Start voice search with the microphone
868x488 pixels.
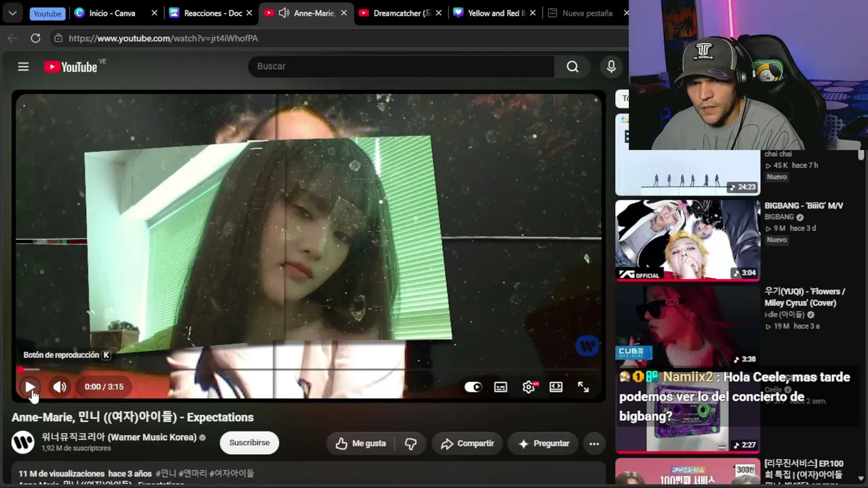pyautogui.click(x=611, y=66)
